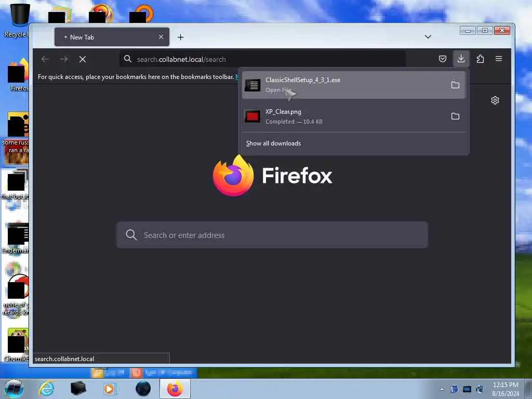Select the New Tab tab

112,37
